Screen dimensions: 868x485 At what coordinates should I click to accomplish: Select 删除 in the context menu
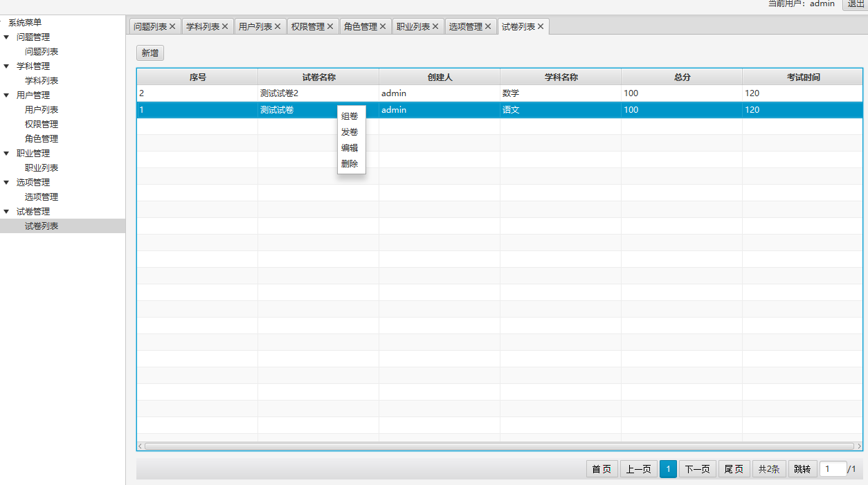[x=350, y=164]
